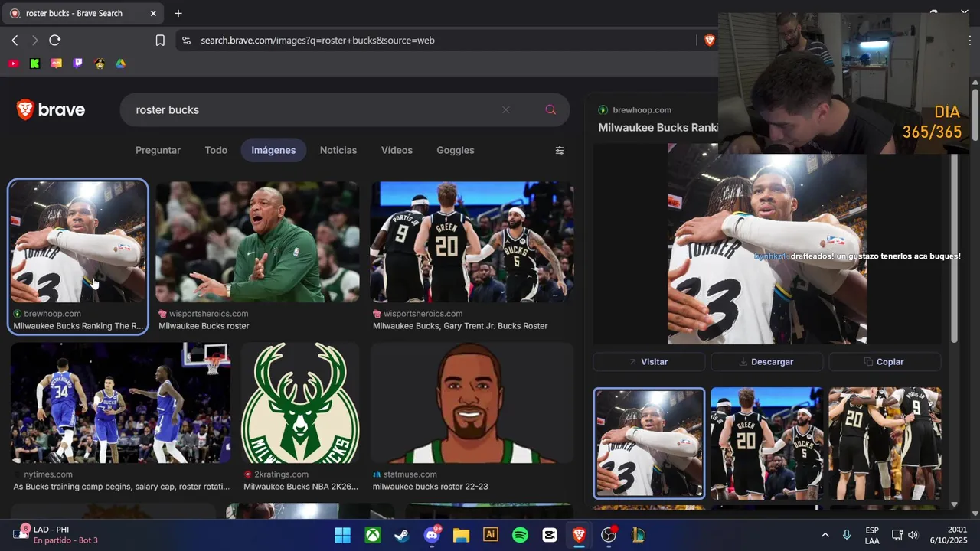Clear the search query with the X
Viewport: 980px width, 551px height.
[x=505, y=110]
